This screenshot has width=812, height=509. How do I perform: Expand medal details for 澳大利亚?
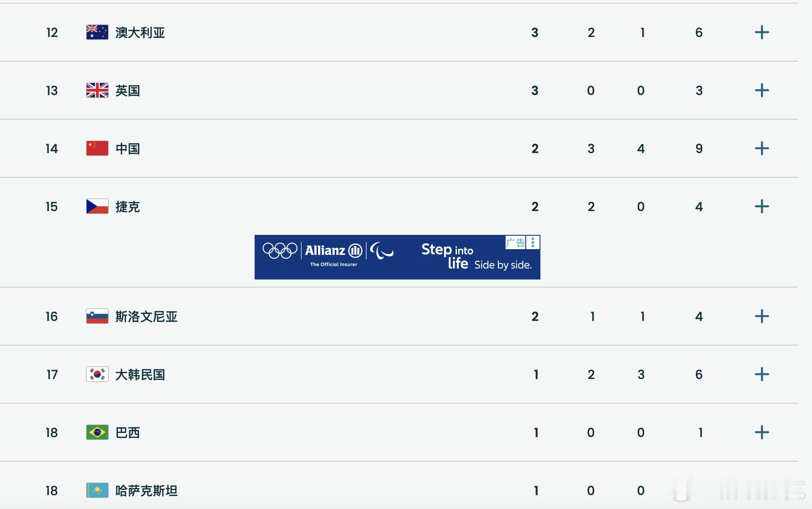click(x=762, y=32)
